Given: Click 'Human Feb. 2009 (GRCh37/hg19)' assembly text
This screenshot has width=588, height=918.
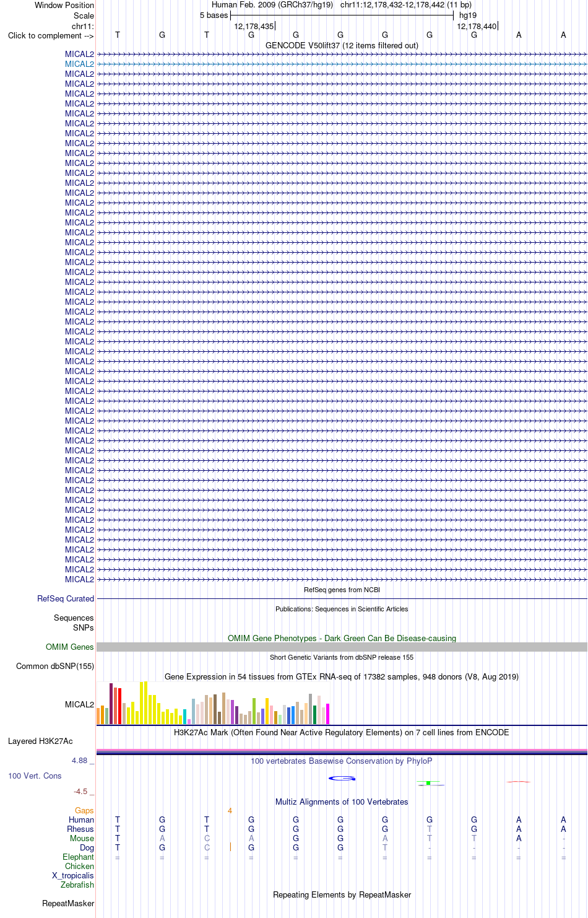Looking at the screenshot, I should (272, 4).
